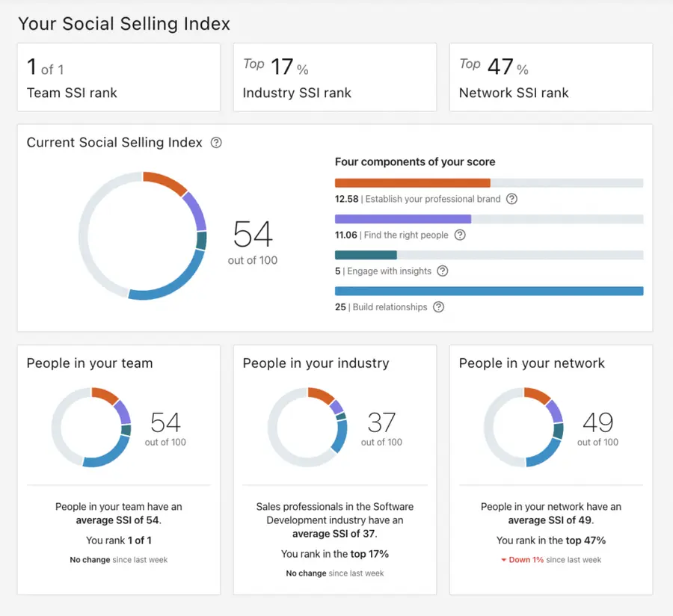Image resolution: width=673 pixels, height=616 pixels.
Task: Click help icon beside Build relationships
Action: 438,307
